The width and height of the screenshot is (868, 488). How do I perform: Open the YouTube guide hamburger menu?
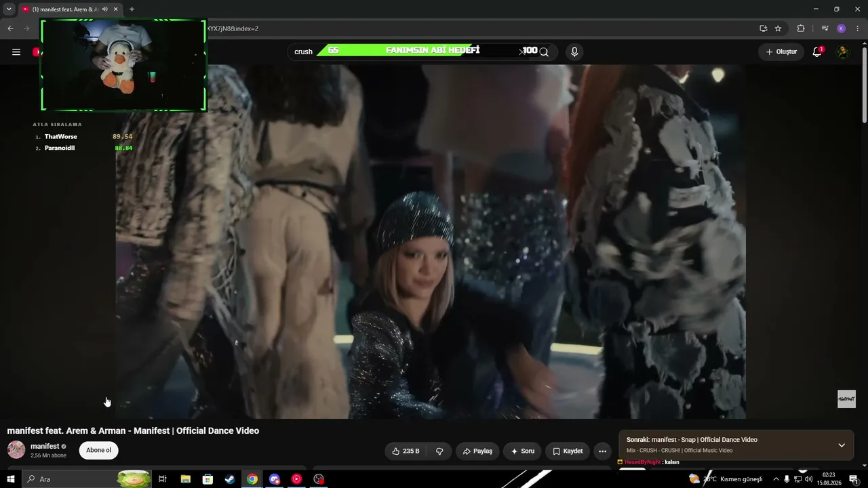[16, 52]
